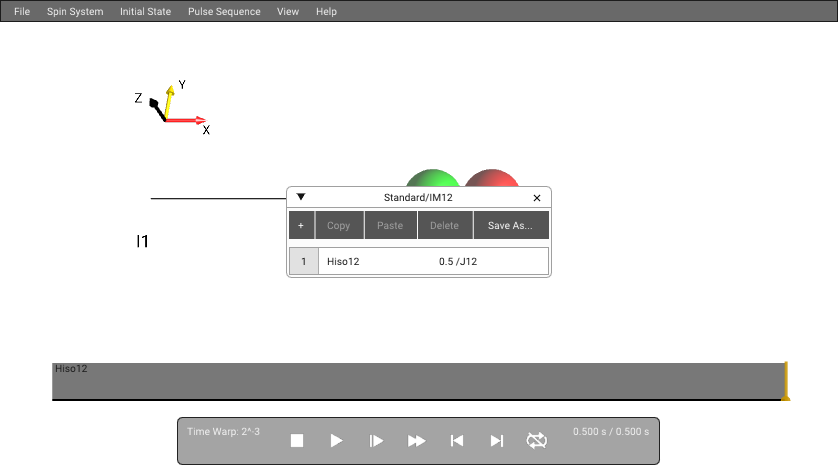This screenshot has height=465, width=838.
Task: Skip to the sequence start
Action: (x=457, y=441)
